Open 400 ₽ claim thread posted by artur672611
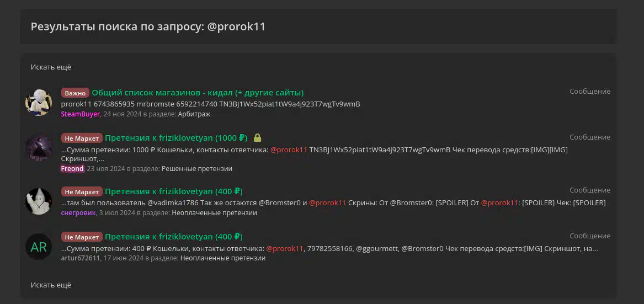The height and width of the screenshot is (304, 644). pos(174,237)
